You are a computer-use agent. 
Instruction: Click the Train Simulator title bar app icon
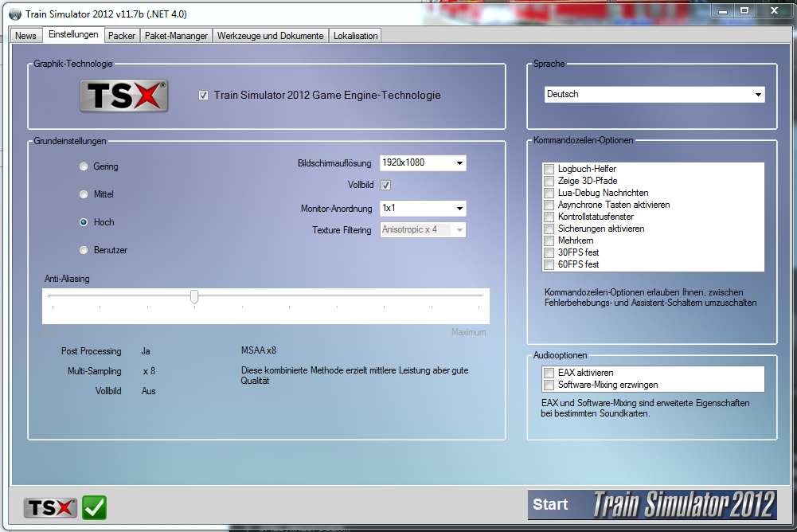pyautogui.click(x=15, y=14)
